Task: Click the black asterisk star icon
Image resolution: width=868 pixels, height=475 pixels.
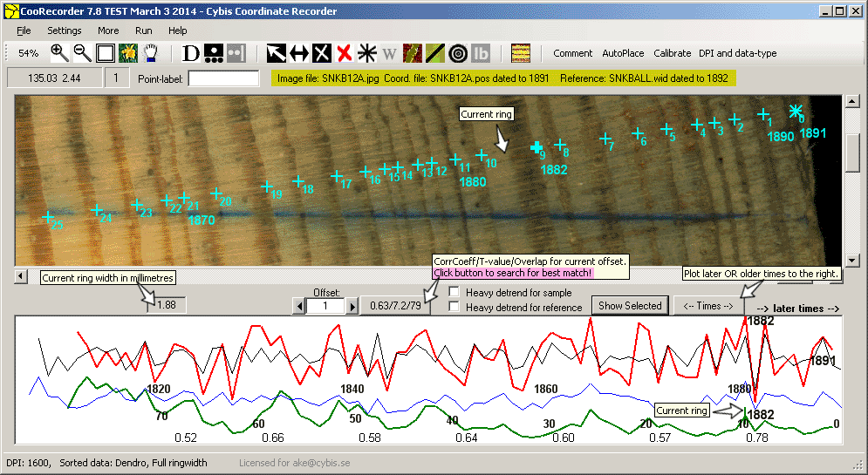Action: 367,53
